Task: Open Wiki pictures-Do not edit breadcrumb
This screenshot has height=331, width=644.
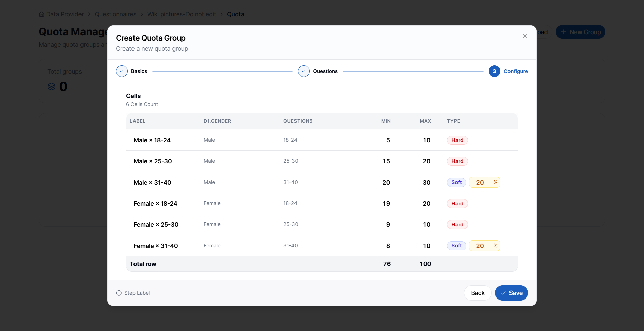Action: pos(182,14)
